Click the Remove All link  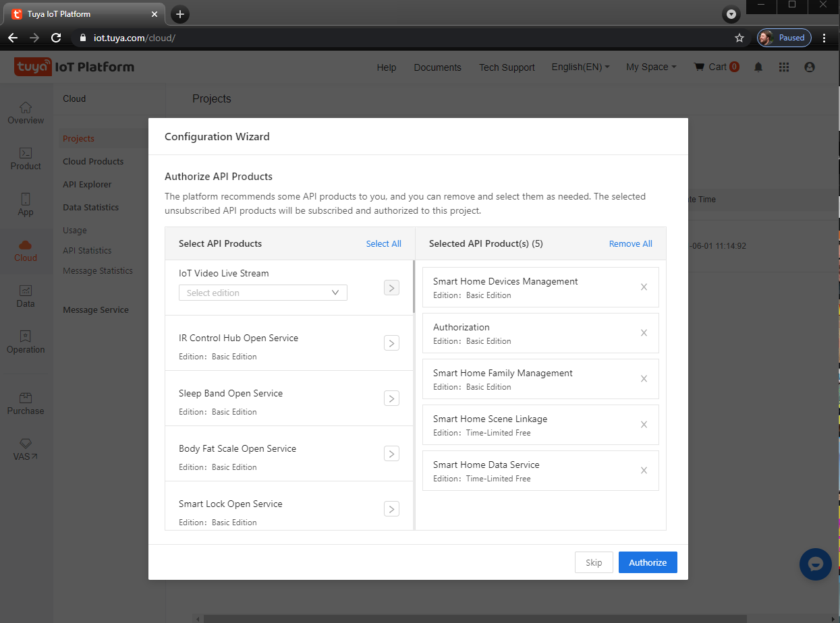click(630, 244)
